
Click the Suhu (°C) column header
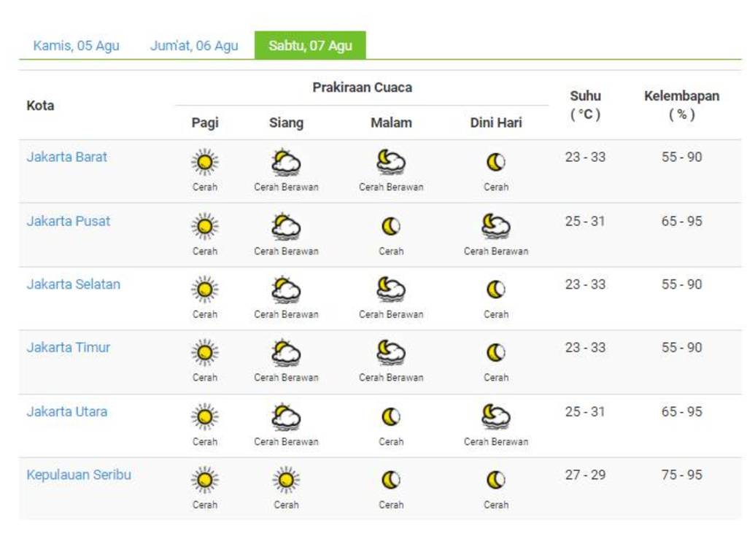[x=585, y=105]
